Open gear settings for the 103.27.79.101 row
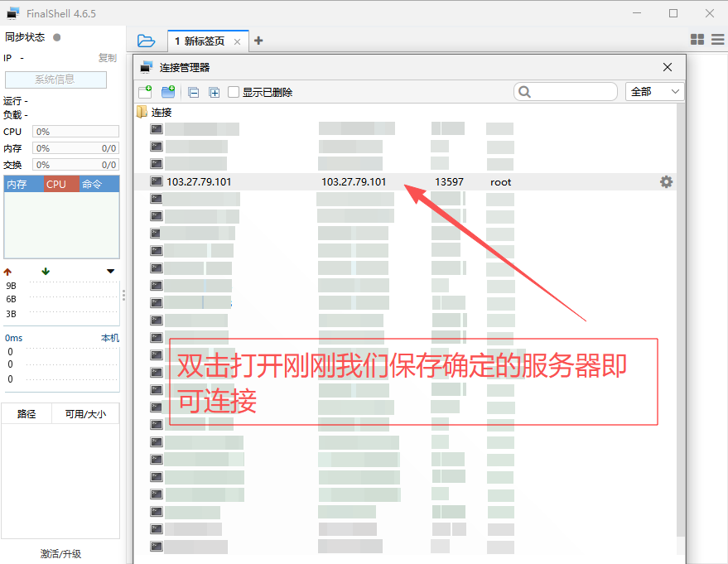The image size is (728, 564). pos(666,182)
